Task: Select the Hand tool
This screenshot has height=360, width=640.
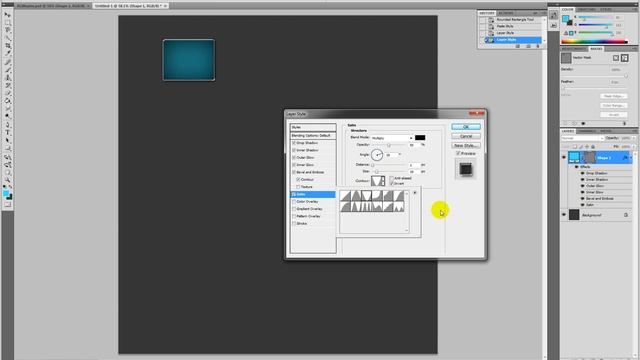Action: pyautogui.click(x=7, y=173)
